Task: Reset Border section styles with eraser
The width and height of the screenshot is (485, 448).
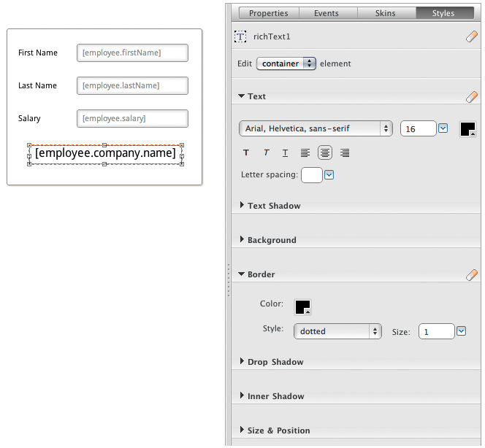Action: tap(471, 274)
